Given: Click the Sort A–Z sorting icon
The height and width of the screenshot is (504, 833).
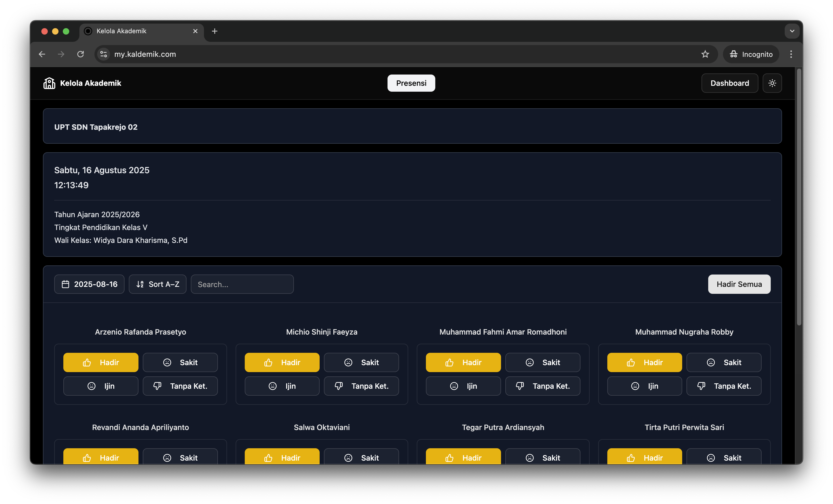Looking at the screenshot, I should 140,284.
